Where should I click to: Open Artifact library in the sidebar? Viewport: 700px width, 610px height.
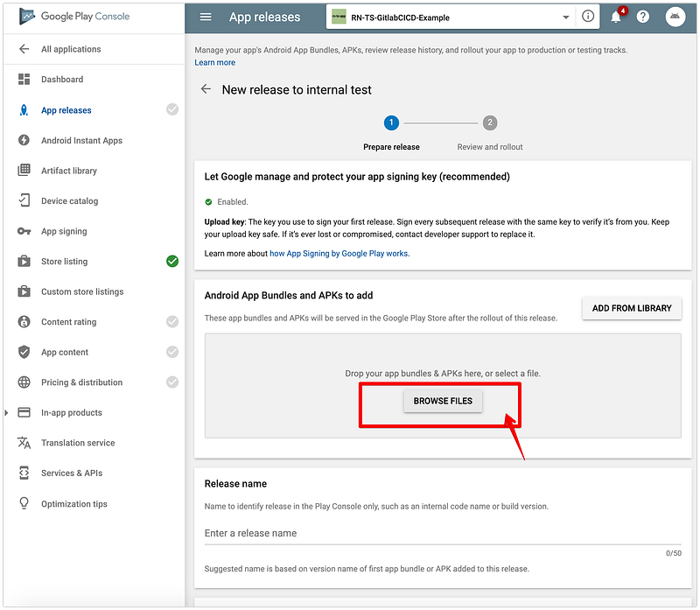(69, 171)
